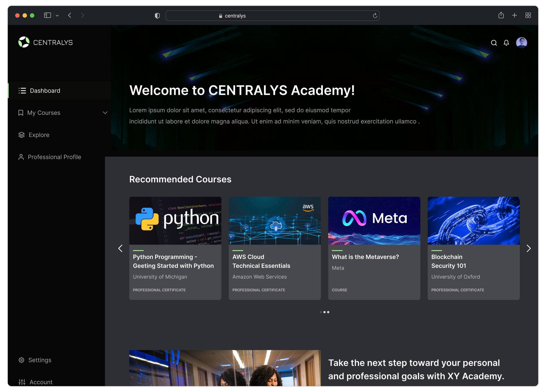Viewport: 546px width, 392px height.
Task: Open the user profile avatar
Action: pos(521,43)
